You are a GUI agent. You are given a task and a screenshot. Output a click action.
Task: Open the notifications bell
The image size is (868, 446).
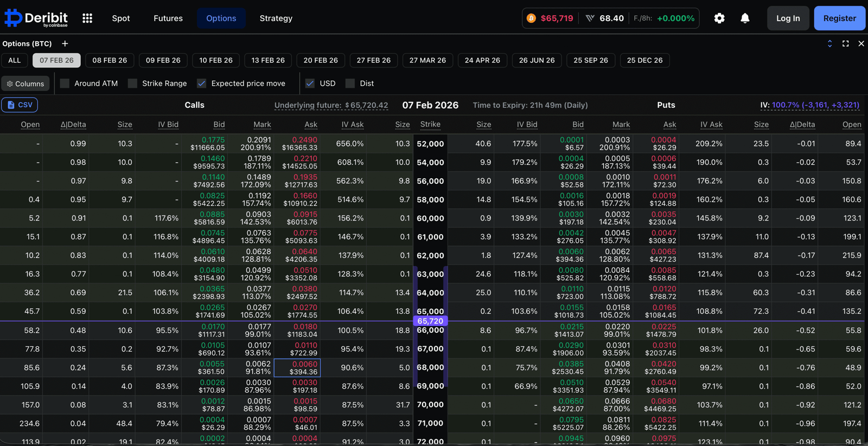click(745, 18)
